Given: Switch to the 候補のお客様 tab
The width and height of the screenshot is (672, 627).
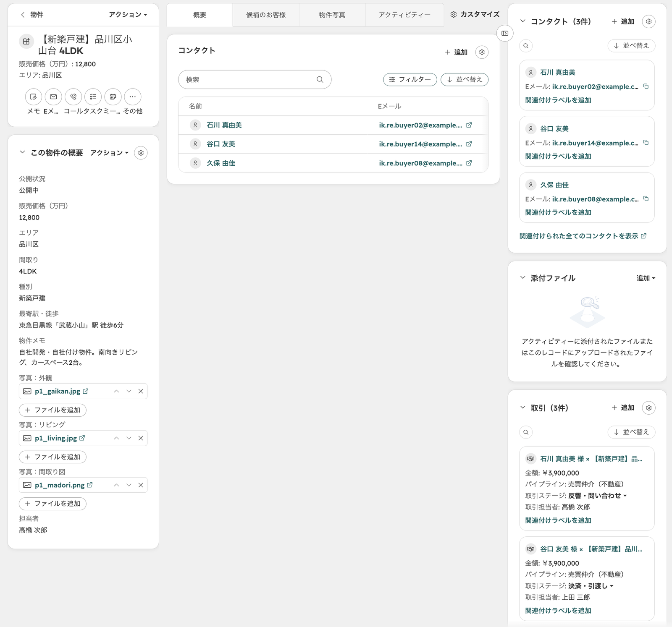Looking at the screenshot, I should point(266,15).
